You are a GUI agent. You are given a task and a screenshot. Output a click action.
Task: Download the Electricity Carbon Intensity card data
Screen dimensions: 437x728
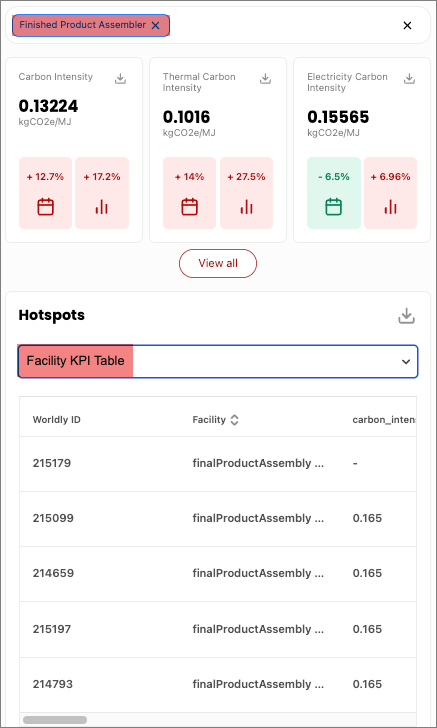(409, 78)
